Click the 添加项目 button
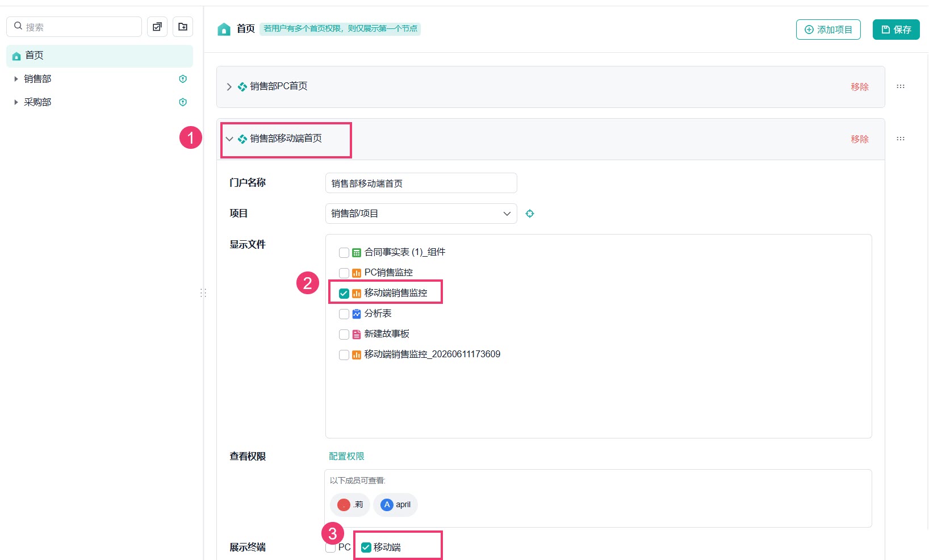 (828, 30)
